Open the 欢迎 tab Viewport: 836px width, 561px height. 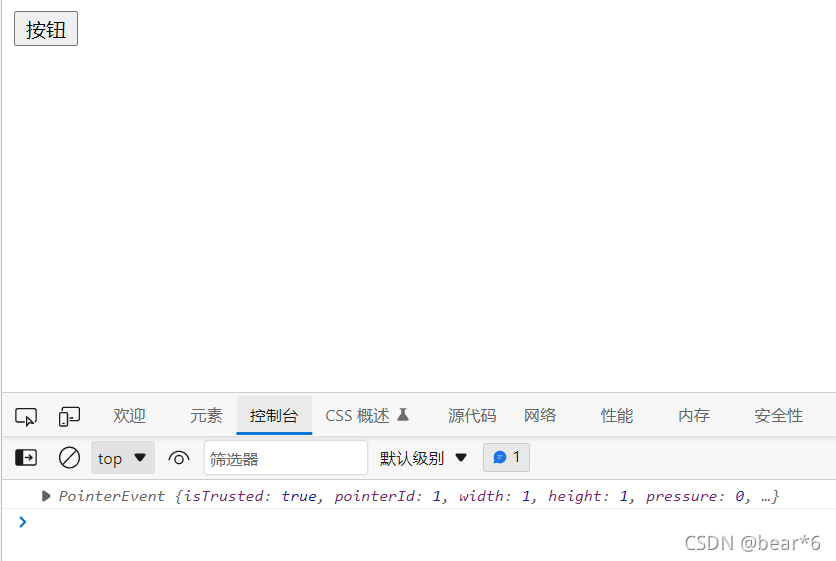click(129, 415)
